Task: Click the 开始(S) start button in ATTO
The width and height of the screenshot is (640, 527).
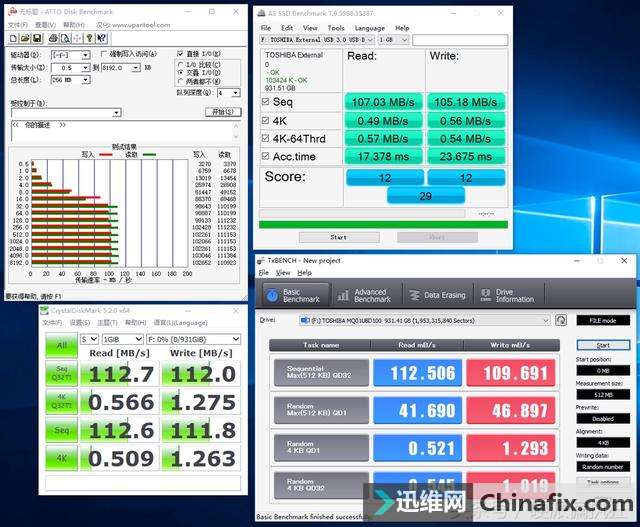Action: pyautogui.click(x=223, y=112)
